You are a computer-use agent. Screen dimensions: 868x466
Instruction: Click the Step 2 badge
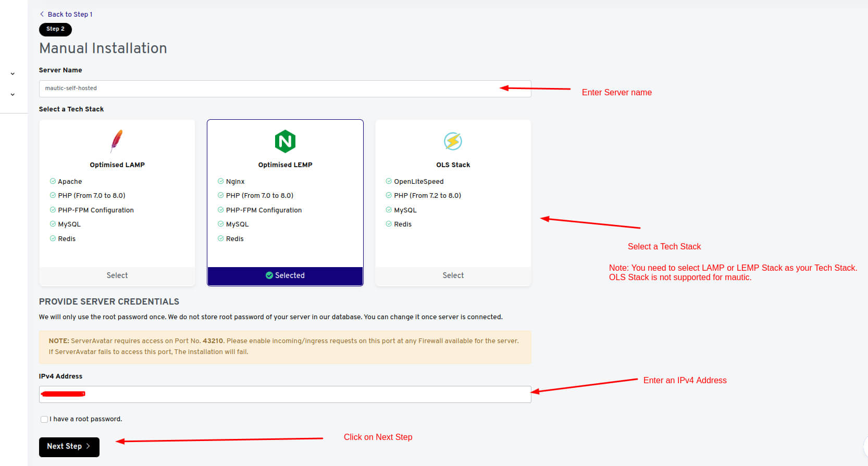coord(55,29)
